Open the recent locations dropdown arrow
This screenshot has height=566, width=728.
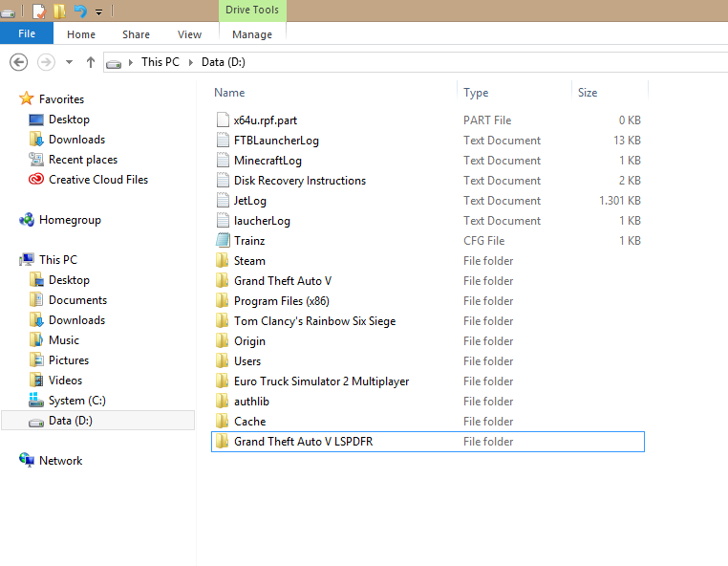point(69,62)
